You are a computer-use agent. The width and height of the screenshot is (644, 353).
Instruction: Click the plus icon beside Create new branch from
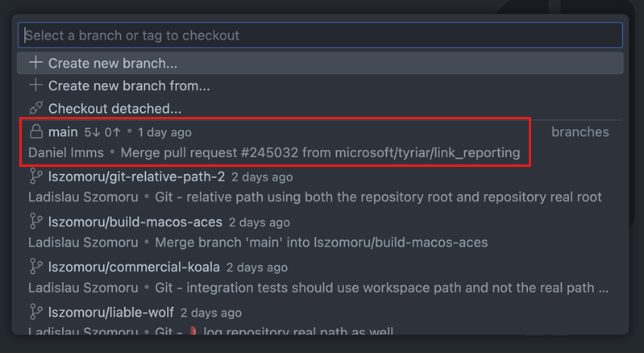[35, 85]
